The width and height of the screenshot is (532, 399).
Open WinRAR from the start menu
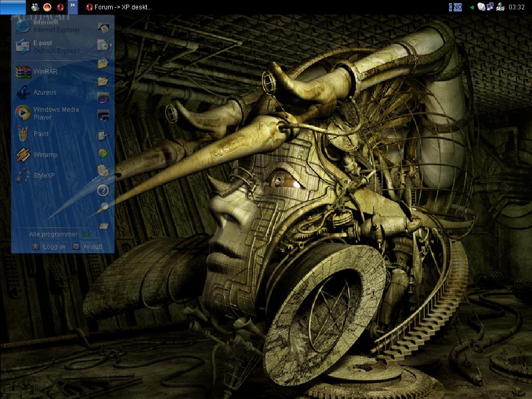(x=37, y=72)
